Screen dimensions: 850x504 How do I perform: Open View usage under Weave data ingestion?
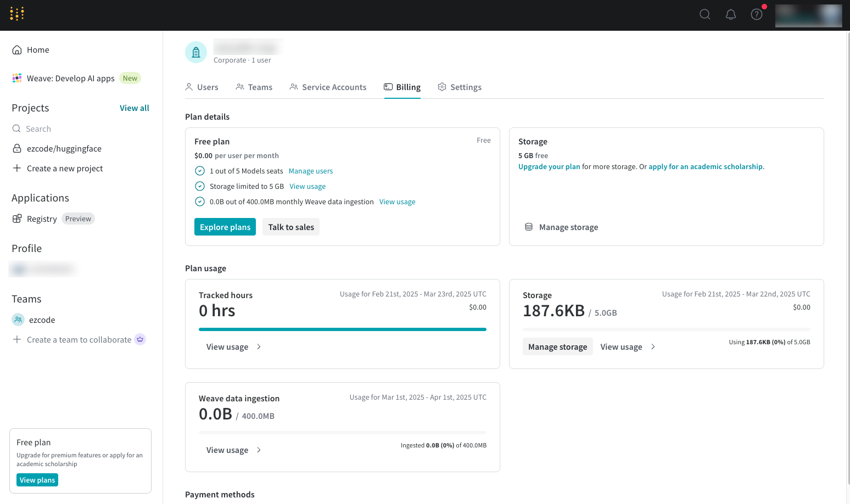pyautogui.click(x=227, y=450)
